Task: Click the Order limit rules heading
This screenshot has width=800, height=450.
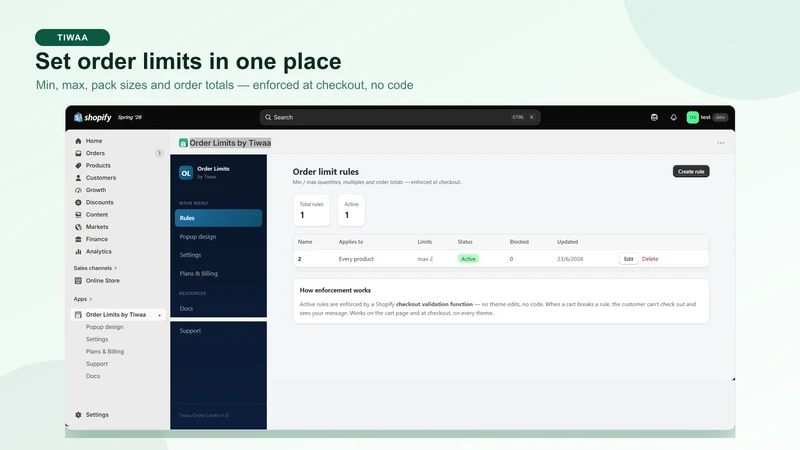Action: [326, 172]
